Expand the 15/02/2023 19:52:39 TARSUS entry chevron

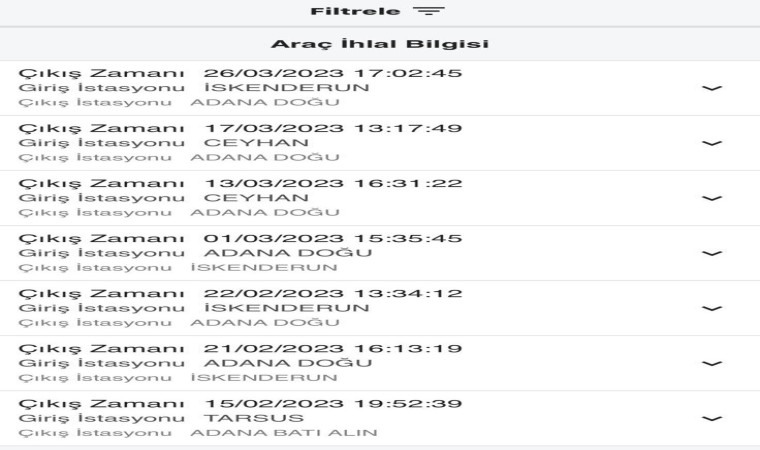(x=711, y=418)
